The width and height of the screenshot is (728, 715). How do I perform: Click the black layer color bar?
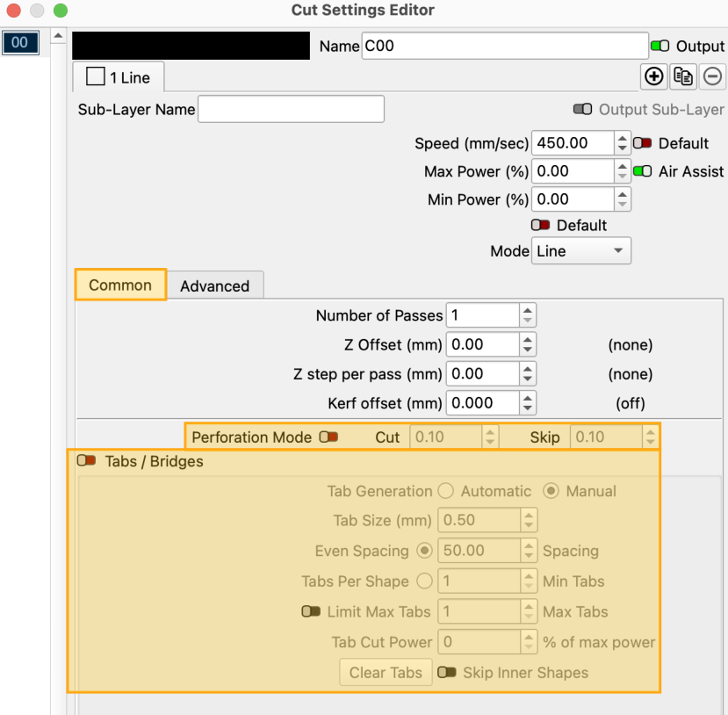tap(191, 46)
